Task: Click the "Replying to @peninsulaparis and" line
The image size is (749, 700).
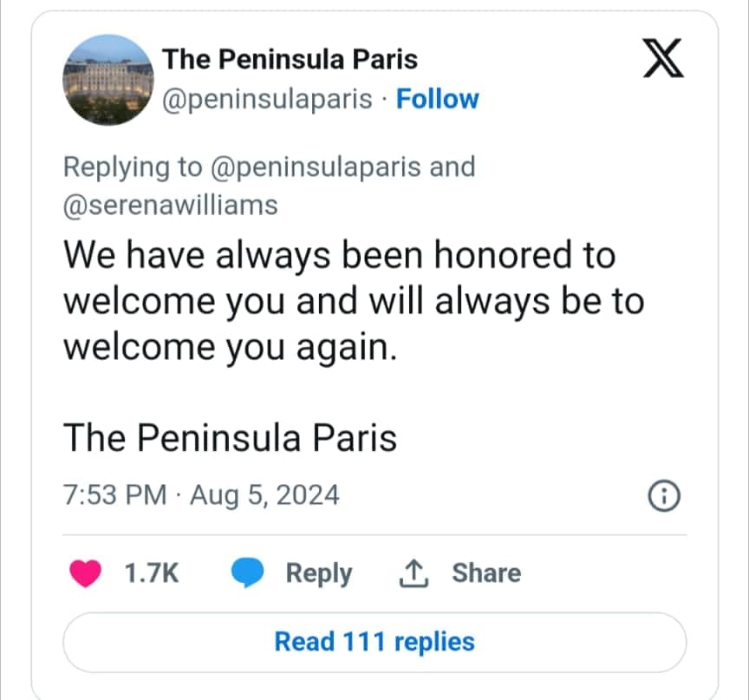Action: 270,167
